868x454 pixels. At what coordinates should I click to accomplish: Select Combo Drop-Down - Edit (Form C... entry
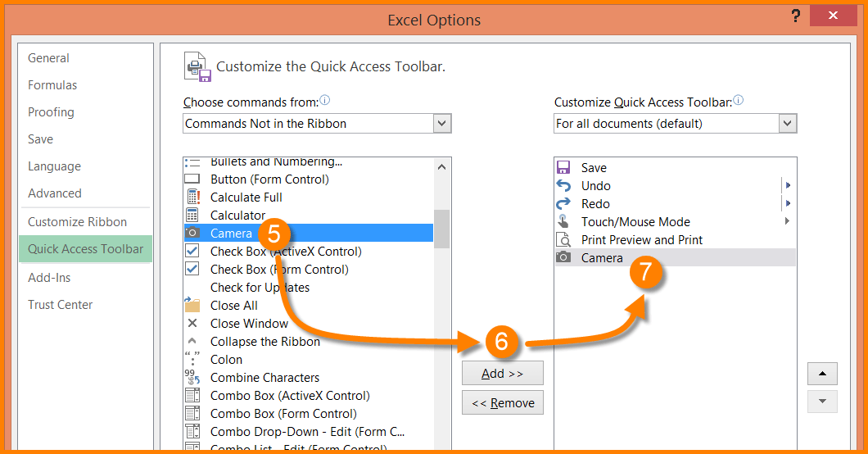point(309,431)
